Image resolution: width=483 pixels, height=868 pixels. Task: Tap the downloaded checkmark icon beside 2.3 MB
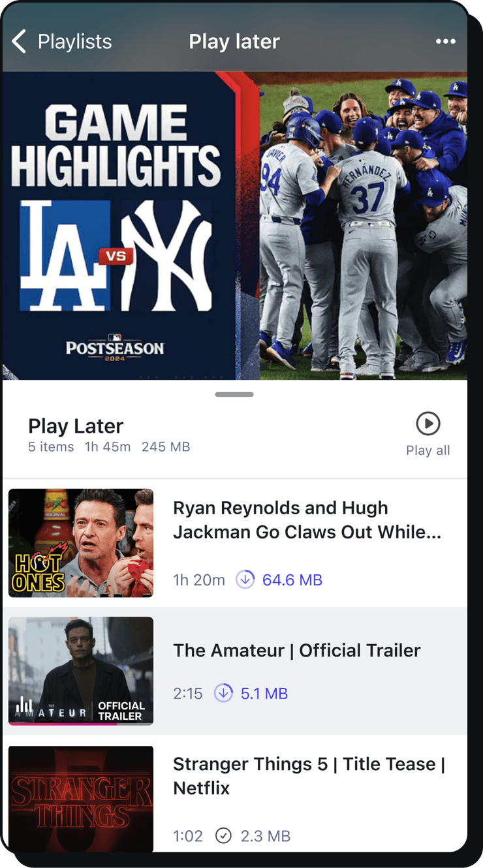point(223,835)
